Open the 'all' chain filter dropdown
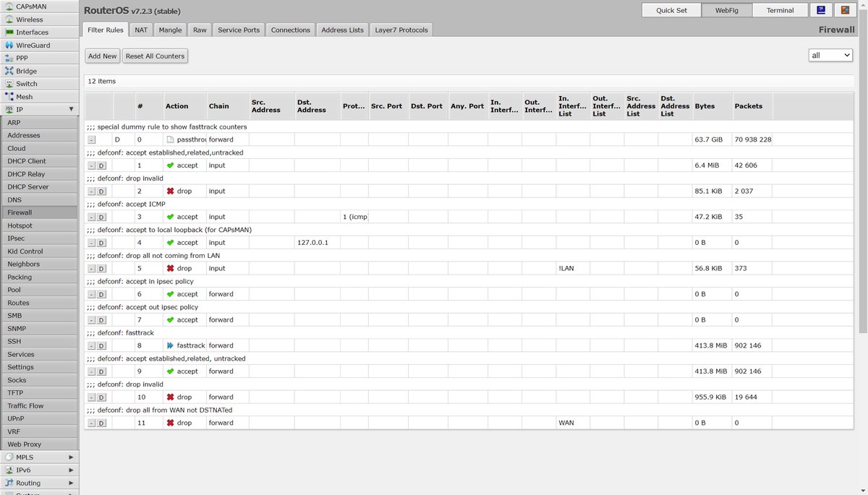The height and width of the screenshot is (495, 868). (x=830, y=56)
